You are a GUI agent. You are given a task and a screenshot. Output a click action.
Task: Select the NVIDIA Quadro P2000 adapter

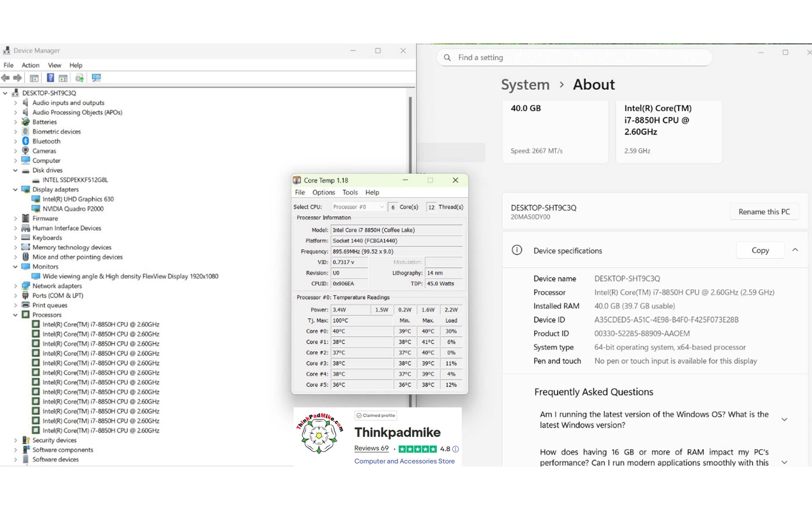click(x=73, y=209)
